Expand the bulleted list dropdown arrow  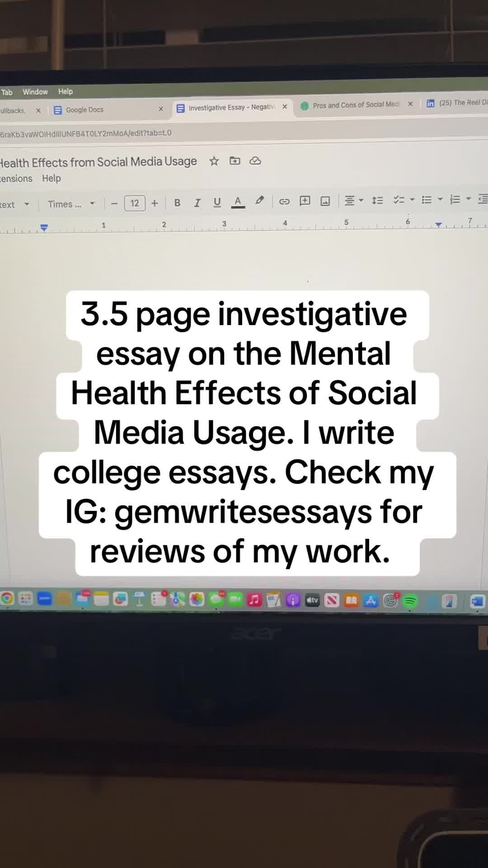click(x=440, y=199)
